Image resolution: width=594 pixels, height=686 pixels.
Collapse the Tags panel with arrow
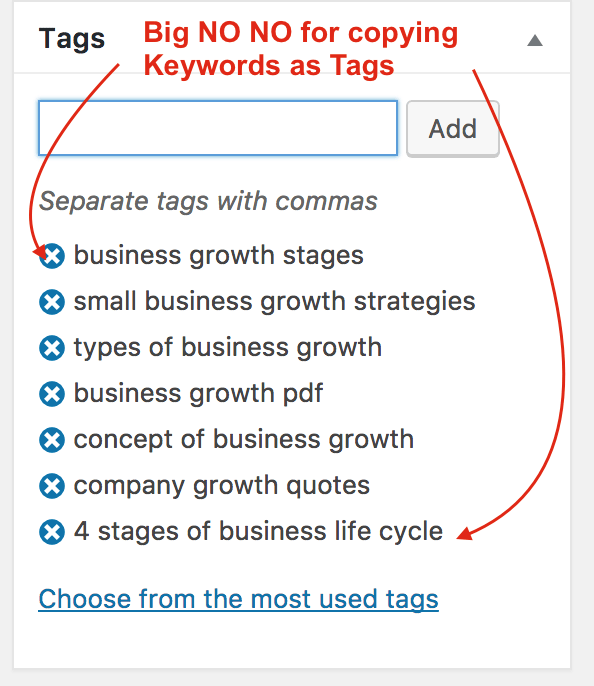(x=535, y=40)
